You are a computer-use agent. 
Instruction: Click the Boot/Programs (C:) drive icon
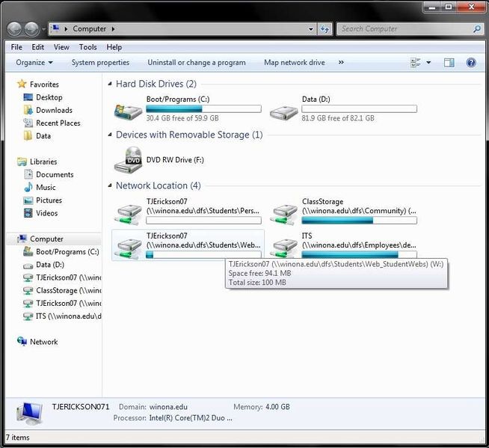click(129, 109)
